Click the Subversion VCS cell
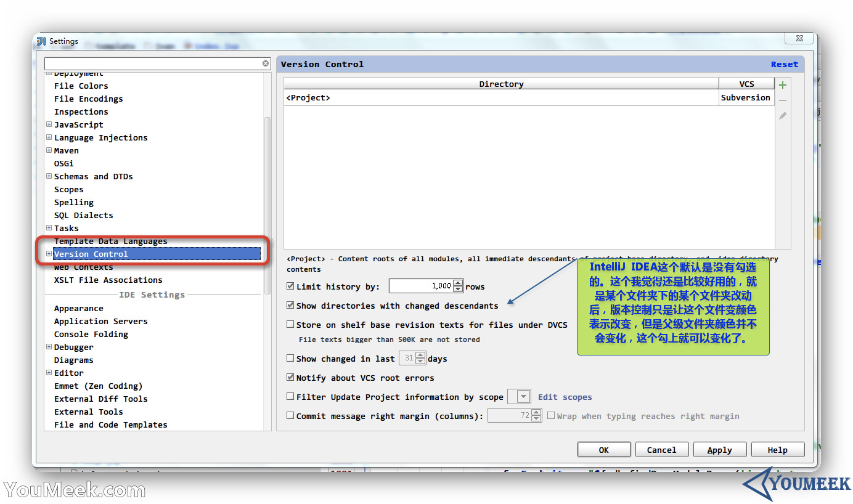The image size is (853, 504). (x=746, y=97)
